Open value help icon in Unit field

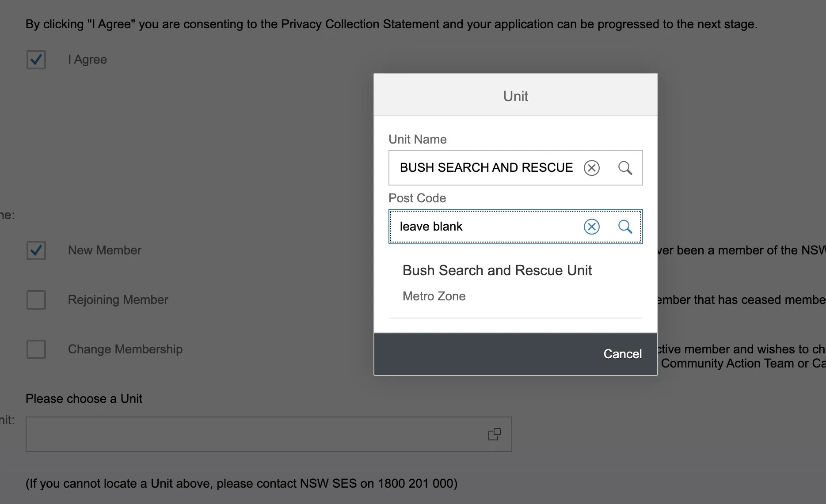[x=494, y=434]
